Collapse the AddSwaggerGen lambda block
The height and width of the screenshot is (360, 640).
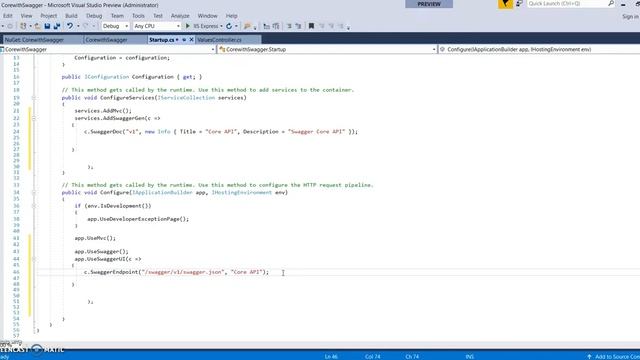[34, 118]
